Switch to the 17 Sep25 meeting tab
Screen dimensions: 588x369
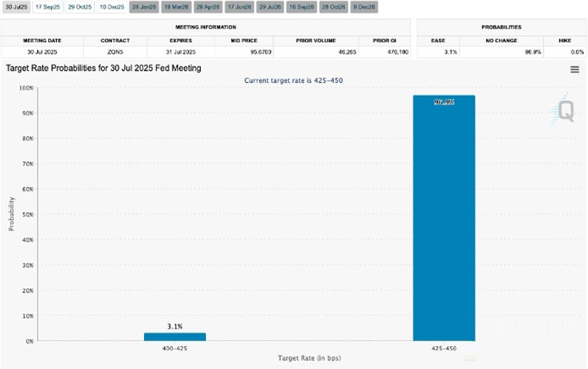(x=47, y=6)
